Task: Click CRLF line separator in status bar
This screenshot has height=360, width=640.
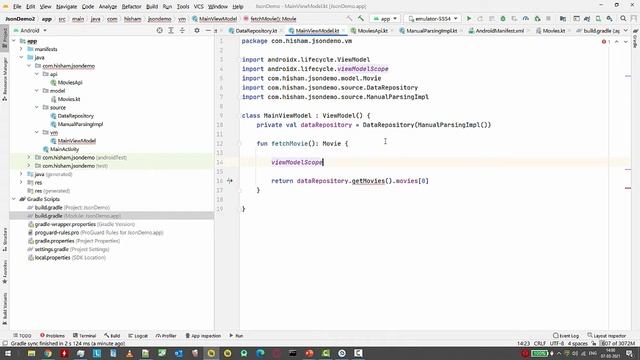Action: pos(540,344)
